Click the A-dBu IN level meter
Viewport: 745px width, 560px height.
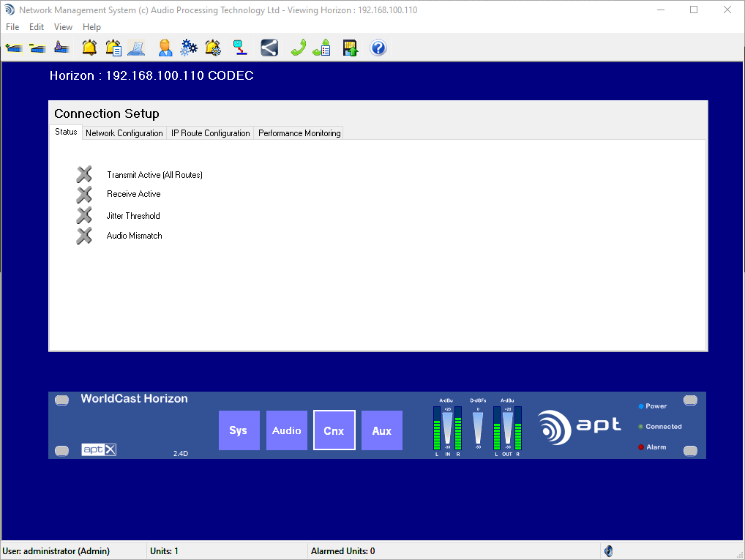447,428
